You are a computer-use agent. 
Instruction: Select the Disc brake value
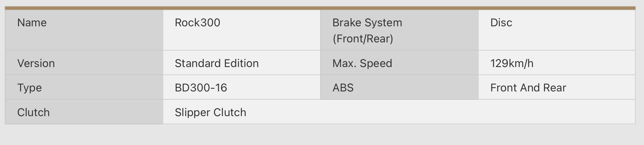(x=557, y=30)
